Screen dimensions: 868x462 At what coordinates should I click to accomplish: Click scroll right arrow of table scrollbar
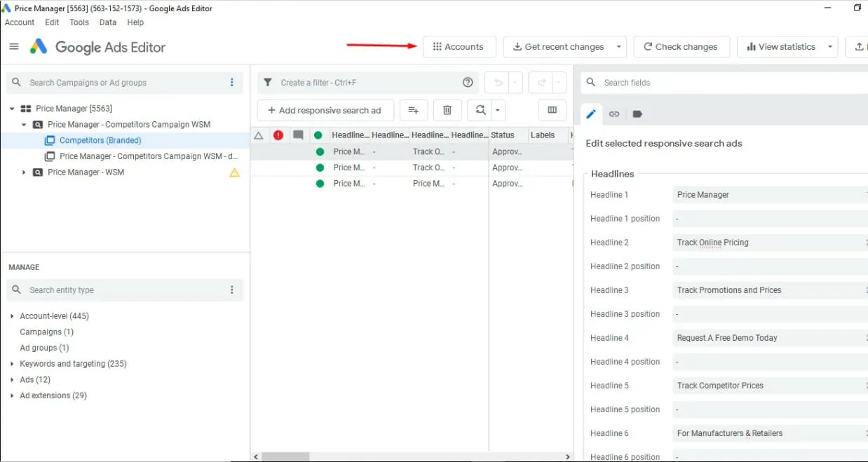[568, 457]
